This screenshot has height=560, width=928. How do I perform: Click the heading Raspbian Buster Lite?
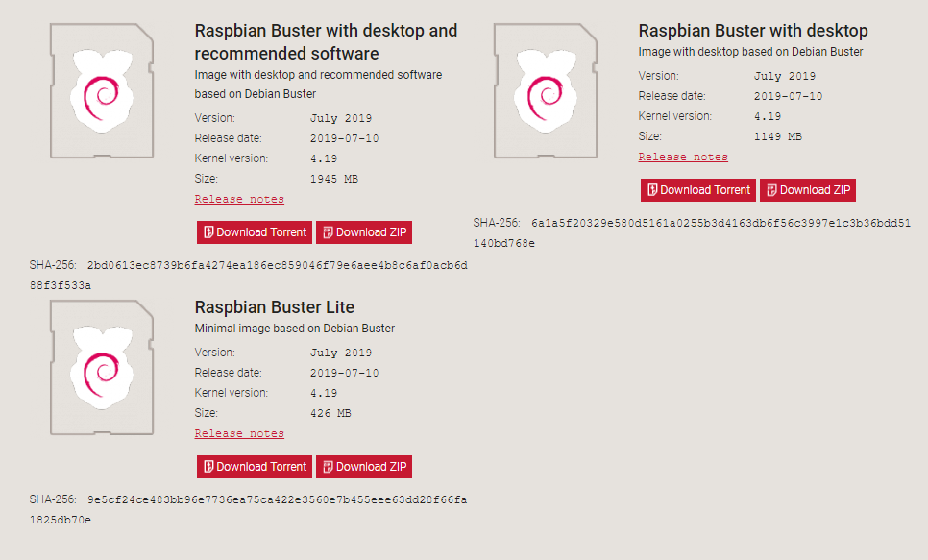275,307
